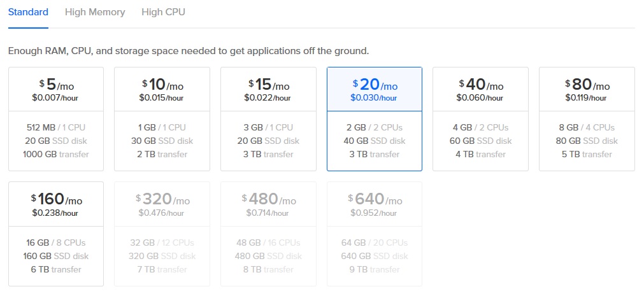Open the High Memory tab
The height and width of the screenshot is (296, 644).
coord(95,12)
